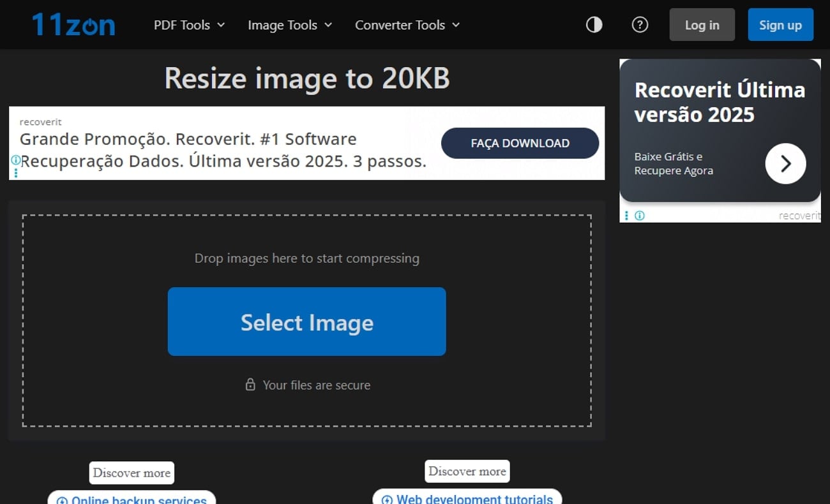Click the AdChoices info icon on the banner
The height and width of the screenshot is (504, 830).
click(15, 161)
